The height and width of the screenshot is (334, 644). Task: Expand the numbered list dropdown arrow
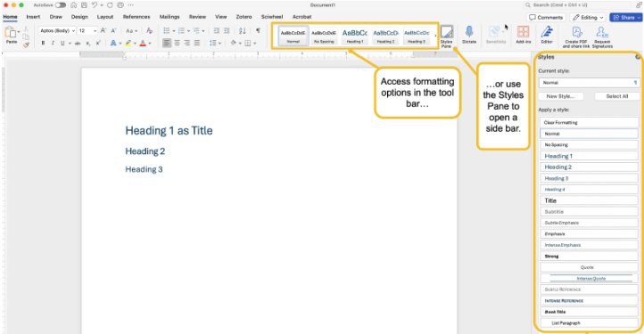pyautogui.click(x=188, y=31)
